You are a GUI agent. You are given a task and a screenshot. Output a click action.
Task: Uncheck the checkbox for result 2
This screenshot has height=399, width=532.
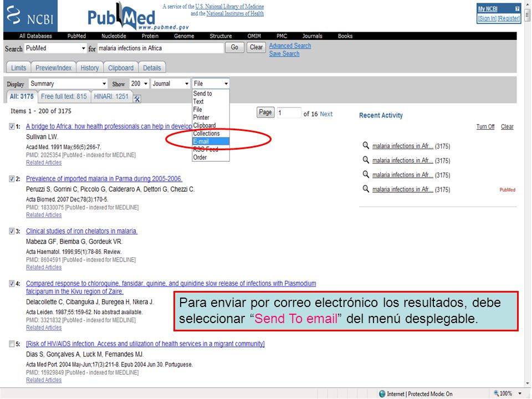click(x=12, y=179)
